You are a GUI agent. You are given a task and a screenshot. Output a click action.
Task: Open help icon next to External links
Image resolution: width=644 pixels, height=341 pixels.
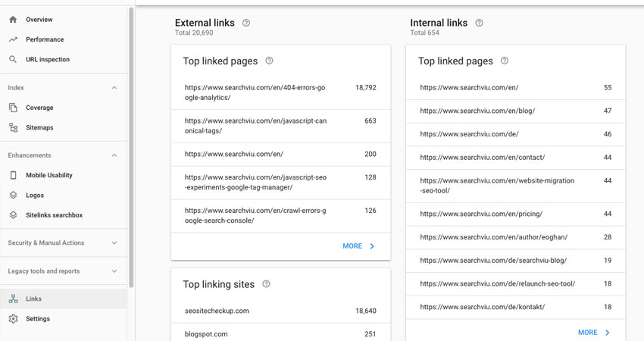[x=246, y=23]
